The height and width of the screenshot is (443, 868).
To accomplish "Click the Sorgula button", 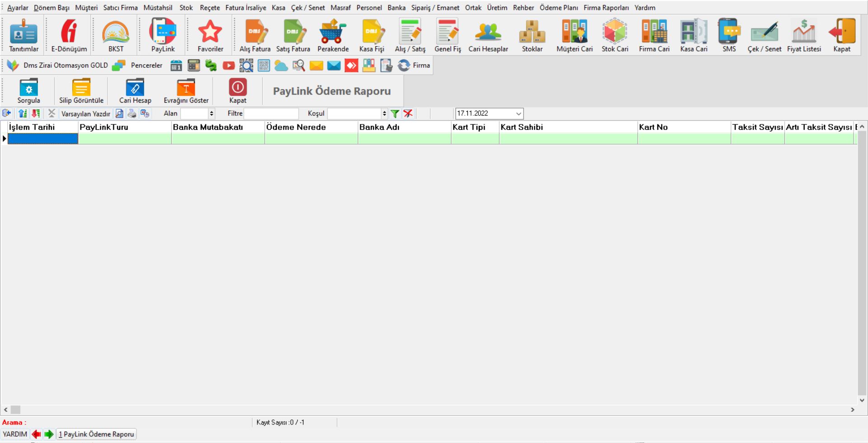I will 28,91.
